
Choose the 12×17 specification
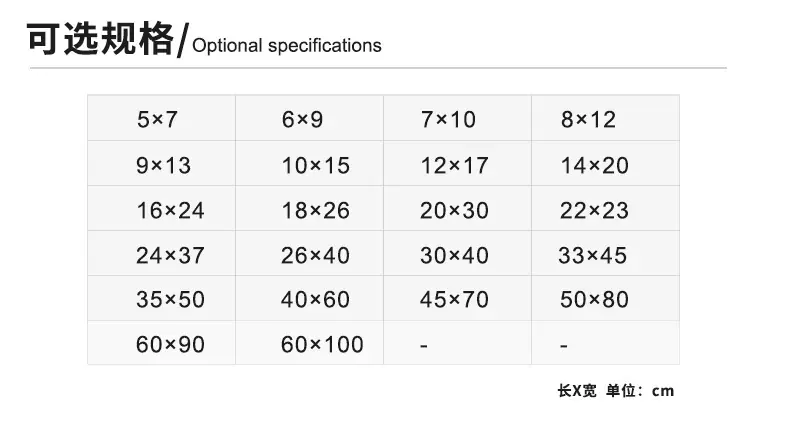(x=457, y=163)
